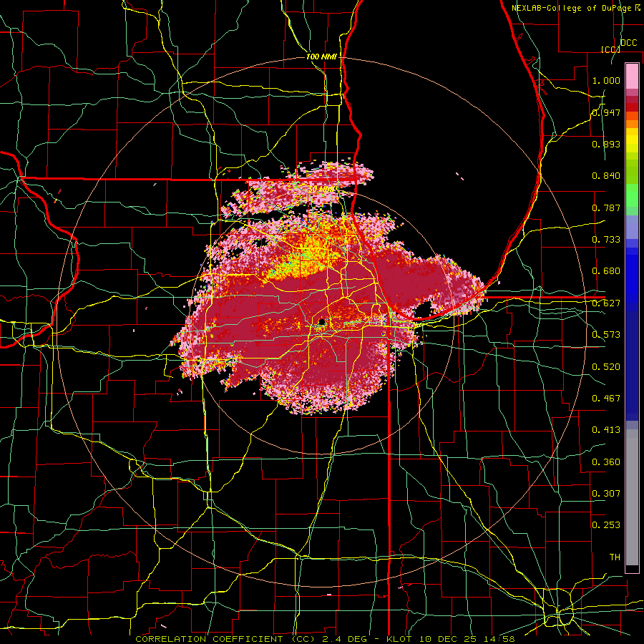644x644 pixels.
Task: Click the KLOT station ID in the caption
Action: pos(400,639)
